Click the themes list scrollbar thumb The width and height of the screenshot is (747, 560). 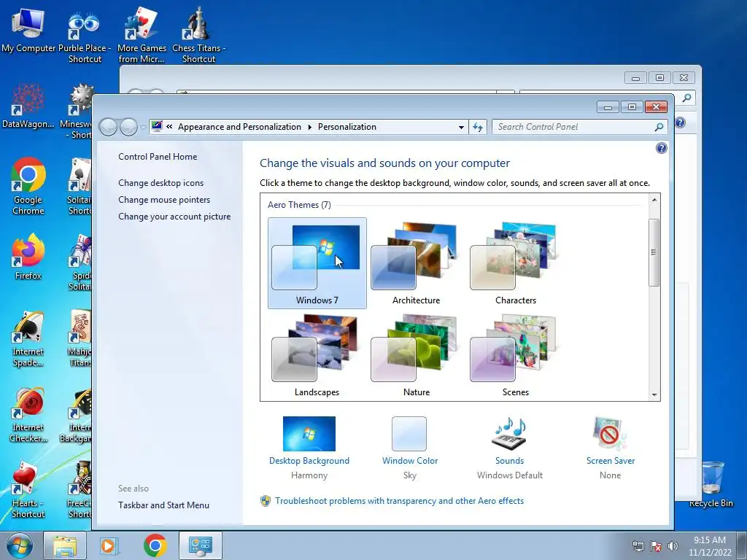(654, 252)
